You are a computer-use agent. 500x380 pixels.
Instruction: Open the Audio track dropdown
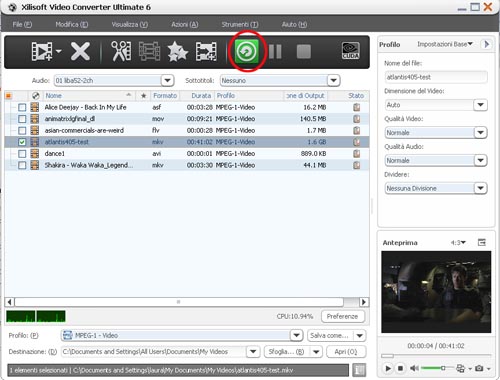[x=167, y=80]
